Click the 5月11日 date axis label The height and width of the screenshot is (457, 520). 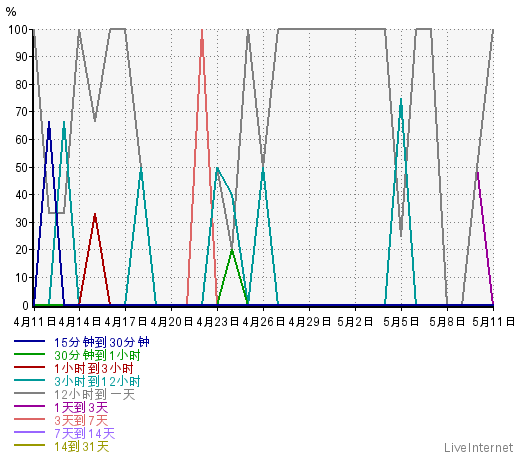click(x=494, y=322)
